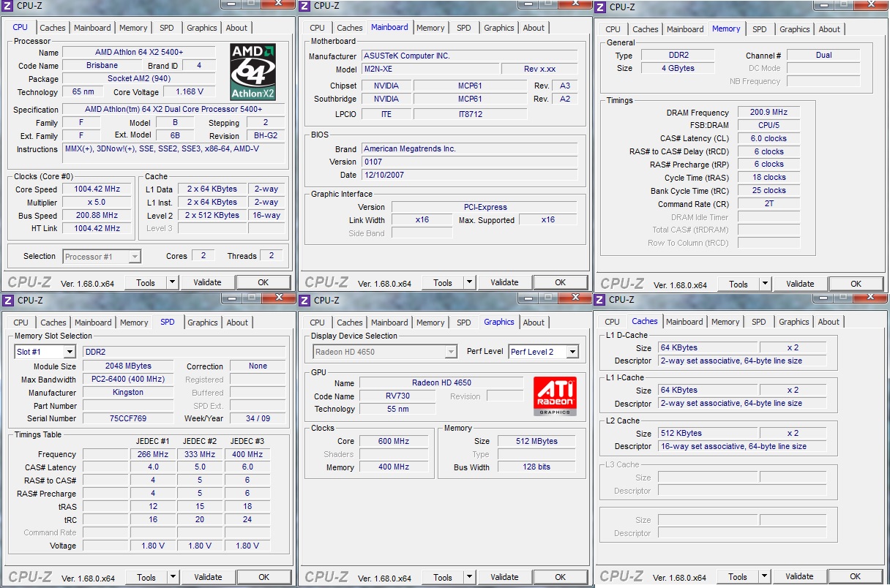Click the motherboard Model field M2N-XE
This screenshot has width=890, height=588.
coord(429,69)
